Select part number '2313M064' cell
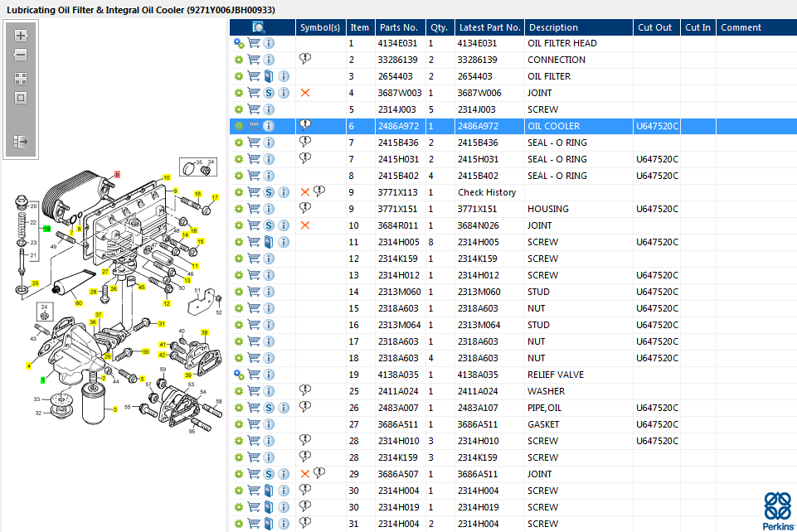Image resolution: width=797 pixels, height=532 pixels. pos(399,325)
